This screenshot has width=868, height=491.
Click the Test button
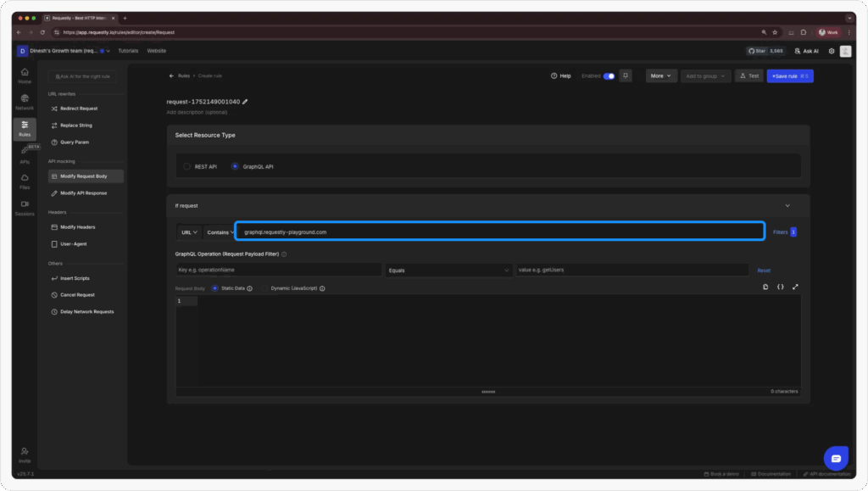(749, 75)
